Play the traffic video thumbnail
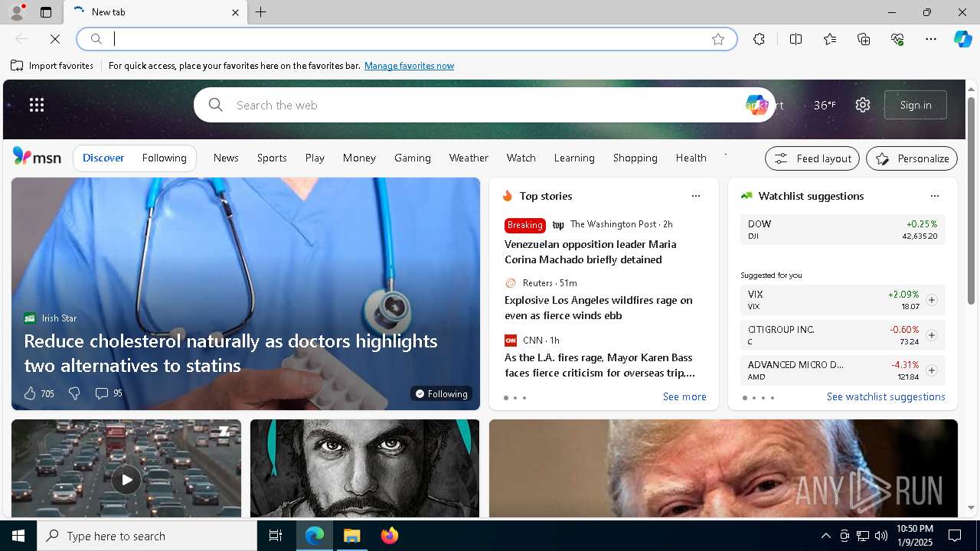This screenshot has height=551, width=980. [x=126, y=480]
